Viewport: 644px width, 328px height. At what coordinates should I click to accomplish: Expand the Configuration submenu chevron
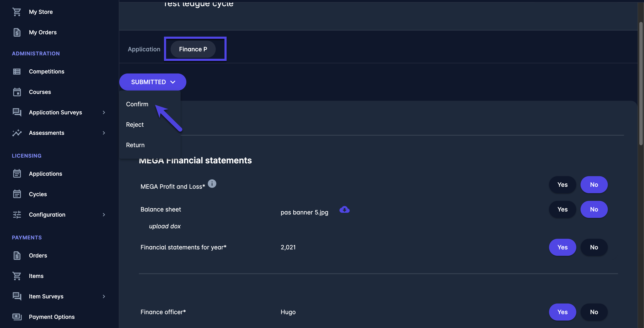[x=104, y=215]
